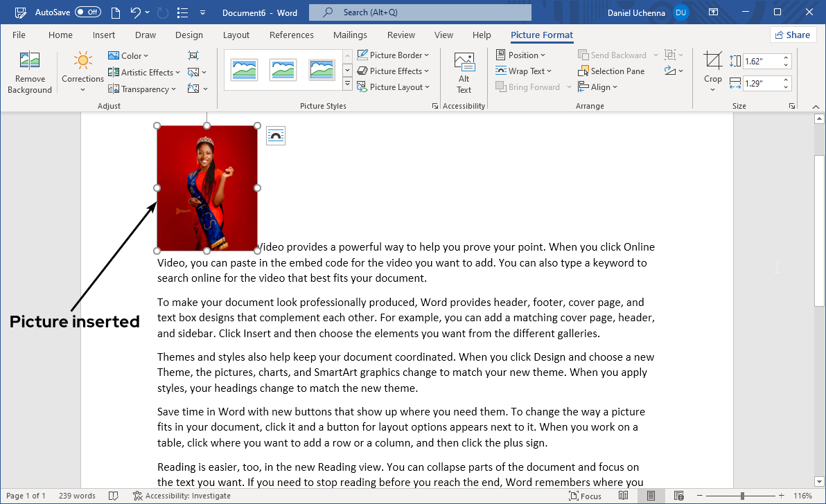
Task: Open Picture Effects options
Action: coord(394,71)
